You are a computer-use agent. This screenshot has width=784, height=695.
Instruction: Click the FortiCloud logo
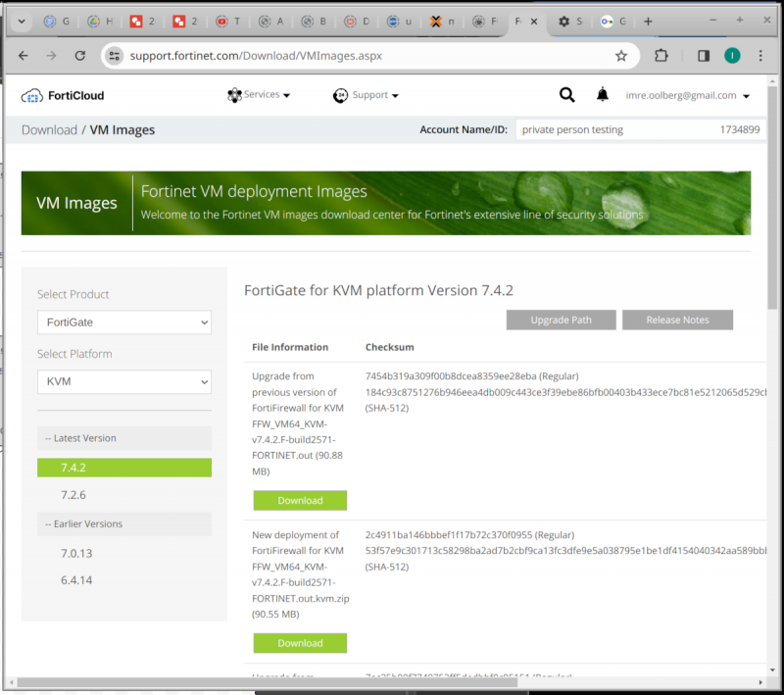63,95
